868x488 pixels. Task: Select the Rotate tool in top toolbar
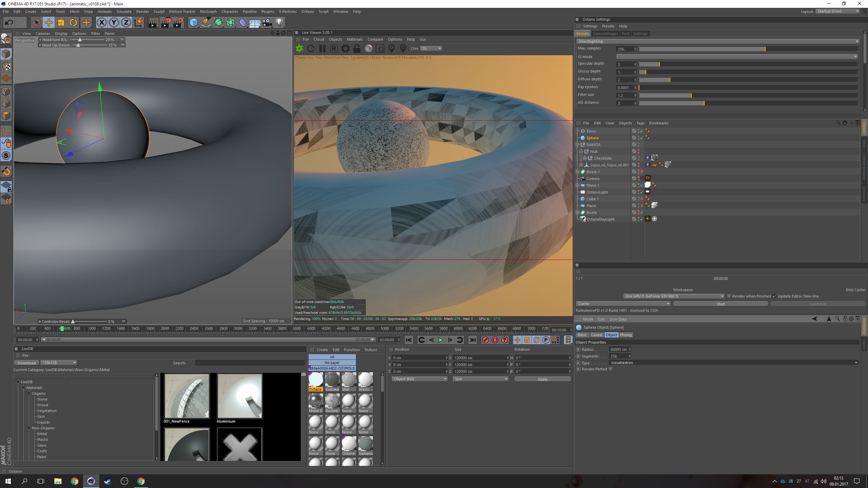[73, 23]
